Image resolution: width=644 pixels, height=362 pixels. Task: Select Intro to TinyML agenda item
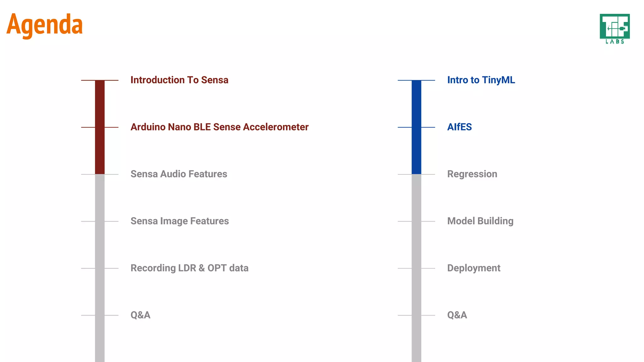[481, 80]
